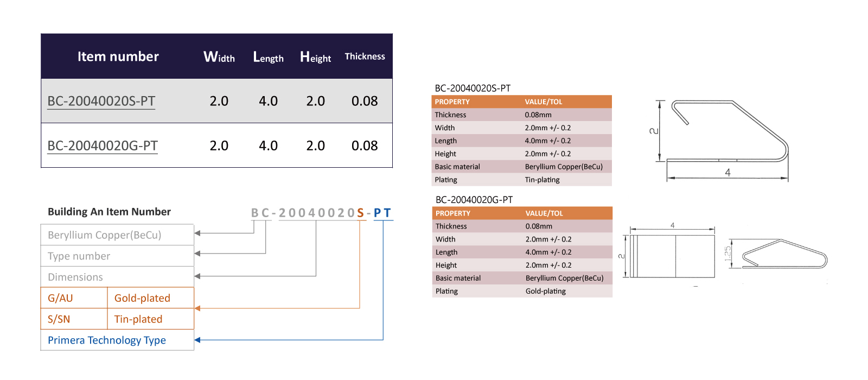Click the orange S in the item code

pos(360,213)
